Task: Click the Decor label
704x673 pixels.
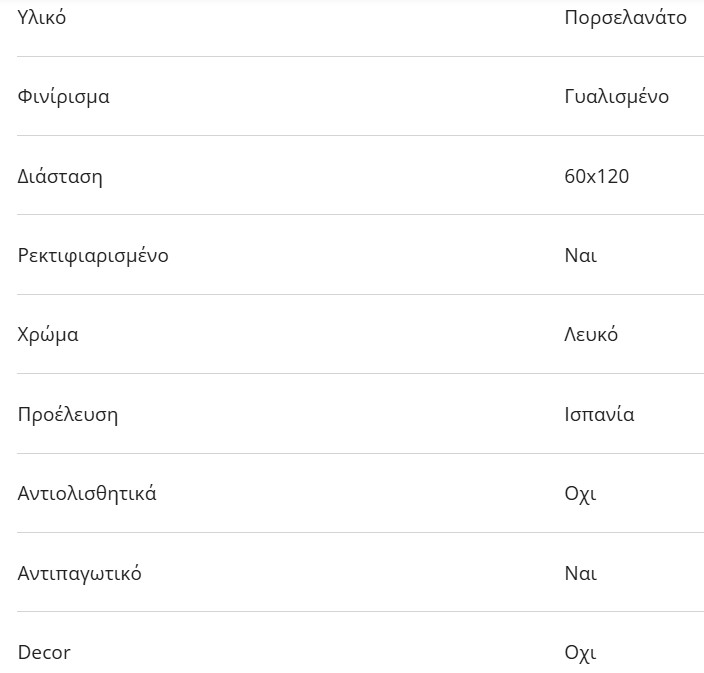Action: click(x=44, y=653)
